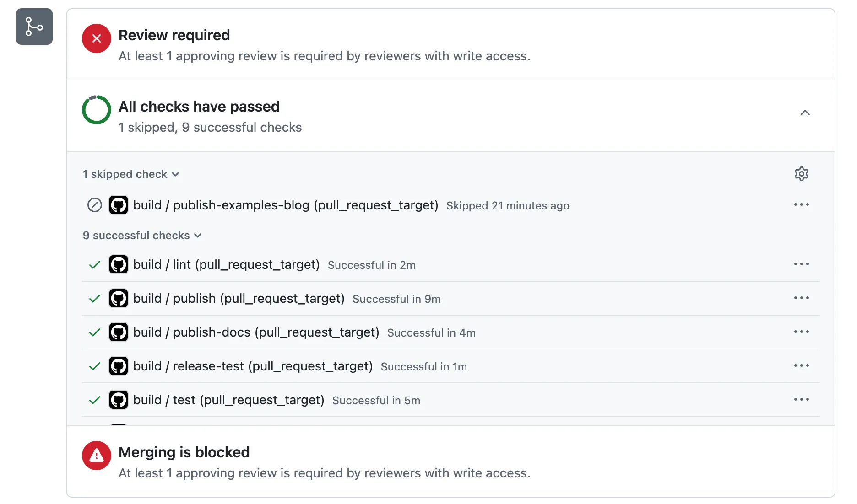Open checks settings gear icon

coord(801,174)
